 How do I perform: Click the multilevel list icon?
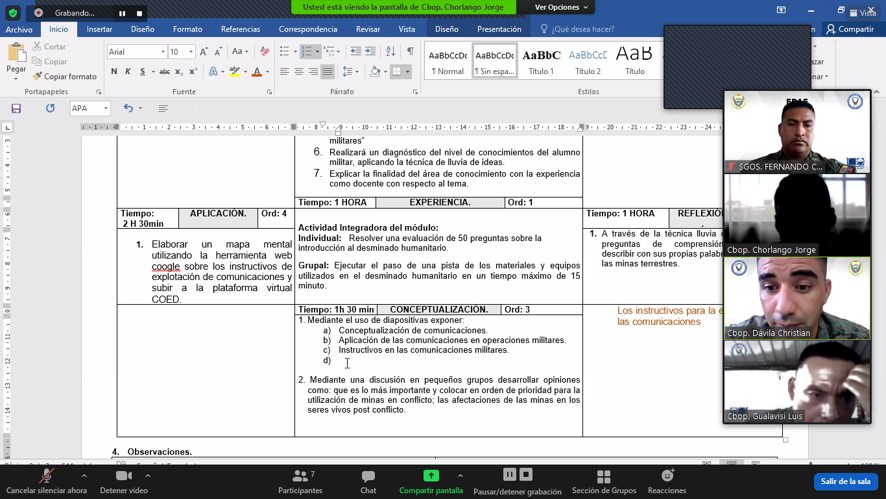[329, 51]
